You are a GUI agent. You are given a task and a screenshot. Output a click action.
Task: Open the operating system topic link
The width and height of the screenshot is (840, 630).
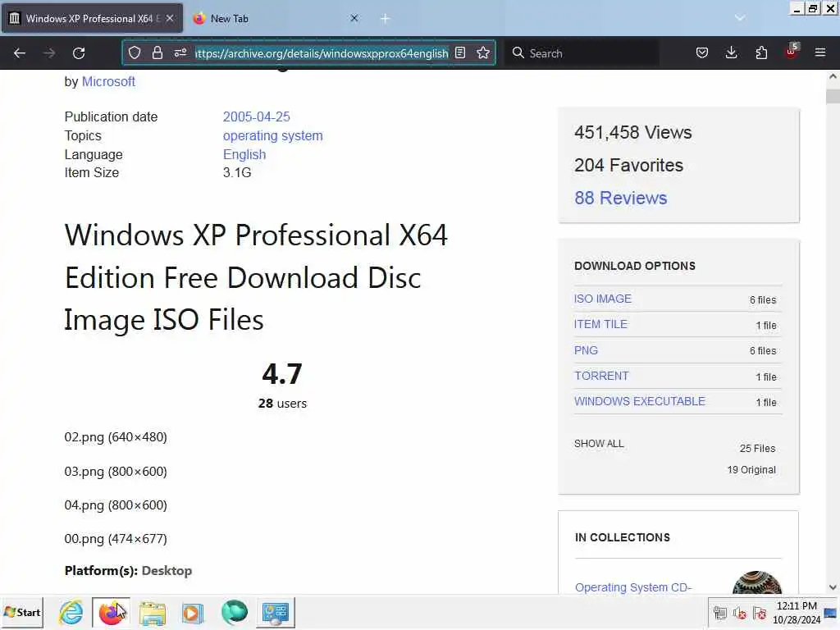[272, 135]
